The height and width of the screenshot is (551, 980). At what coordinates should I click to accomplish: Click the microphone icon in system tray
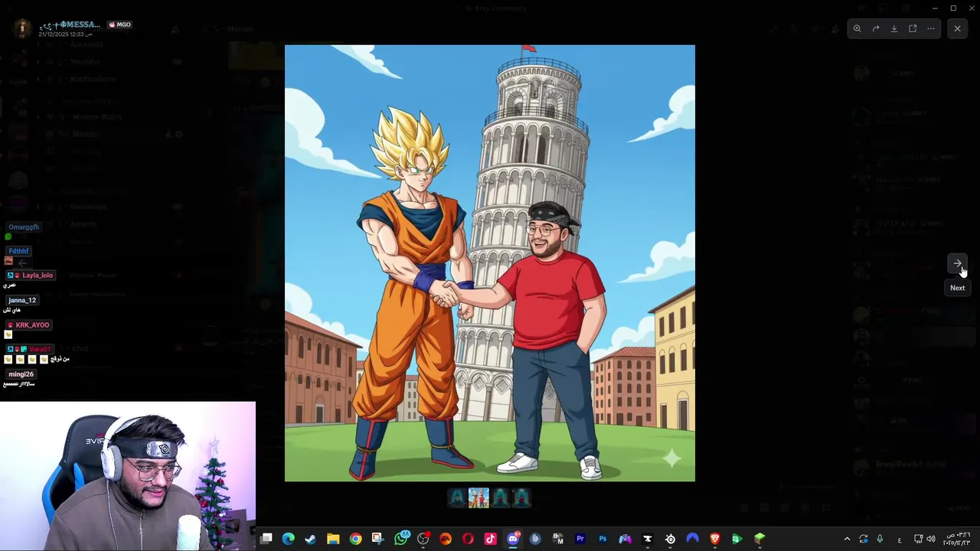tap(880, 539)
